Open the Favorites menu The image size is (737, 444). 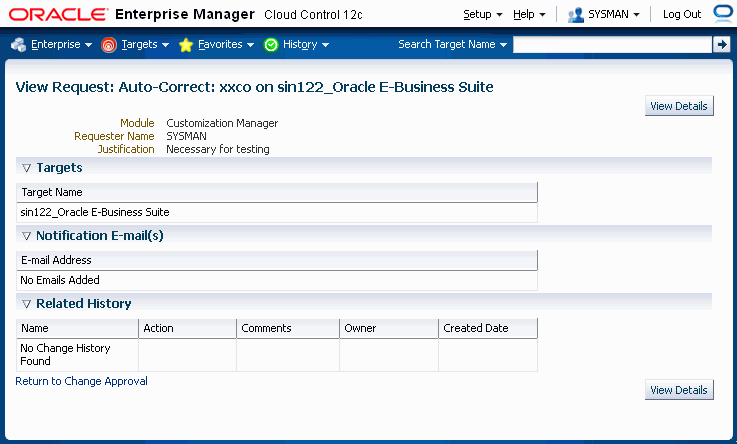[x=226, y=44]
